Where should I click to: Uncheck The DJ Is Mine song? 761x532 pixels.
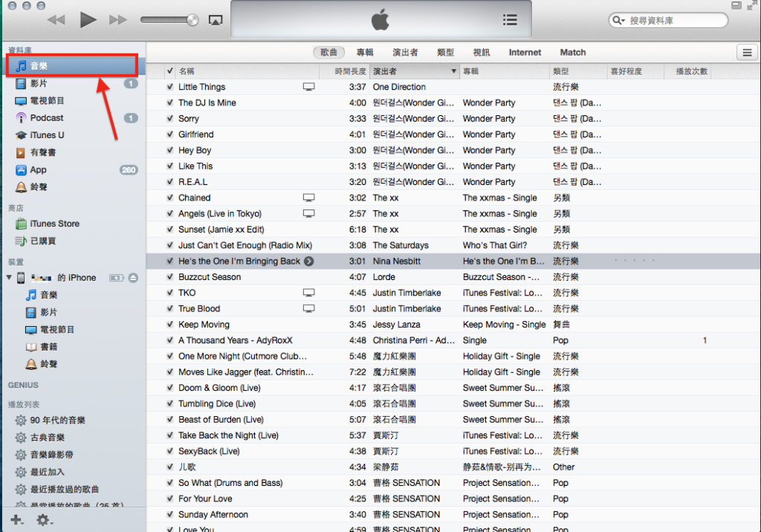pos(170,103)
